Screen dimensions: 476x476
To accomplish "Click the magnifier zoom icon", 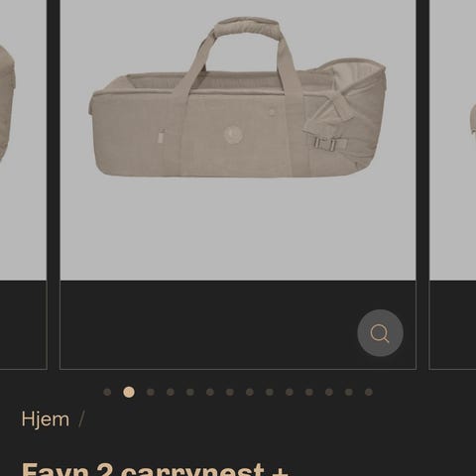I will click(380, 333).
